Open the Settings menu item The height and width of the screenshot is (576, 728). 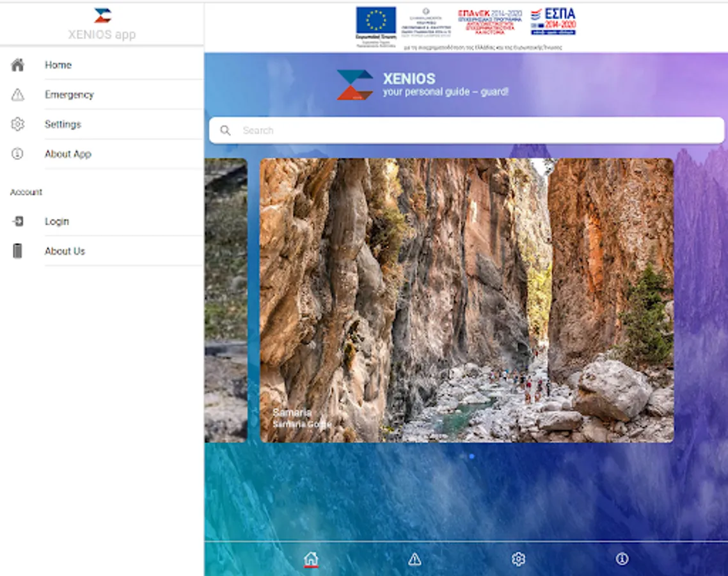(102, 125)
